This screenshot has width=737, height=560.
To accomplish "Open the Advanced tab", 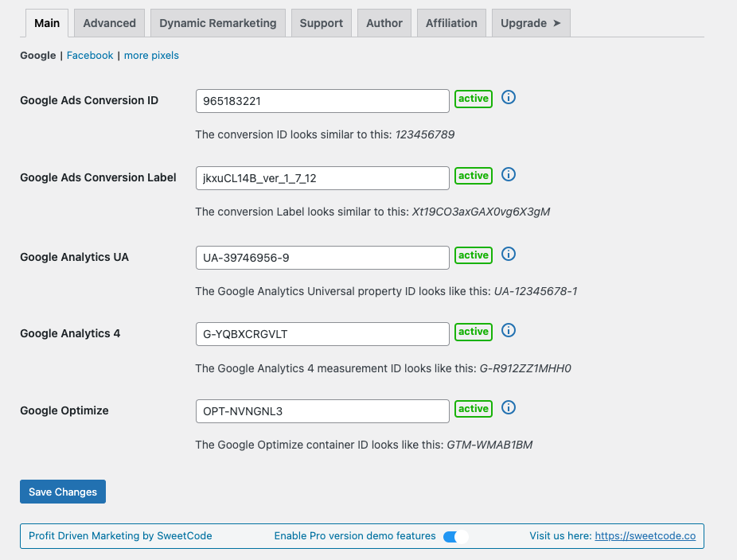I will (x=110, y=23).
